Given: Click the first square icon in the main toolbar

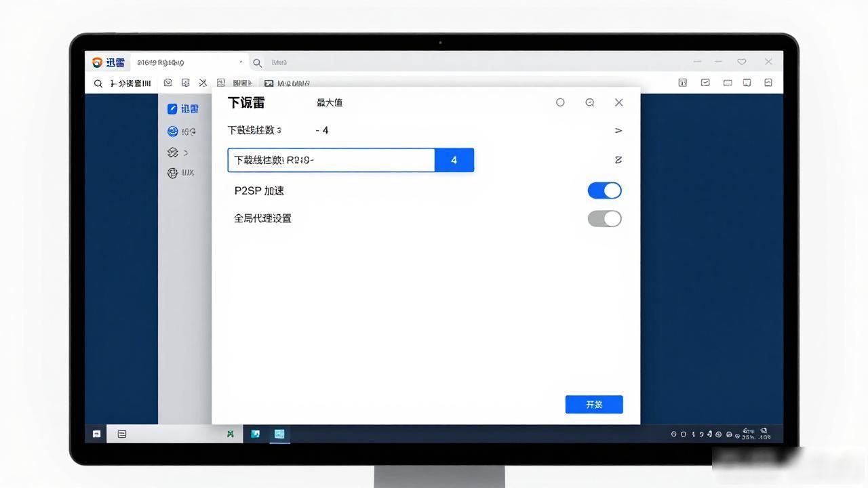Looking at the screenshot, I should [167, 83].
